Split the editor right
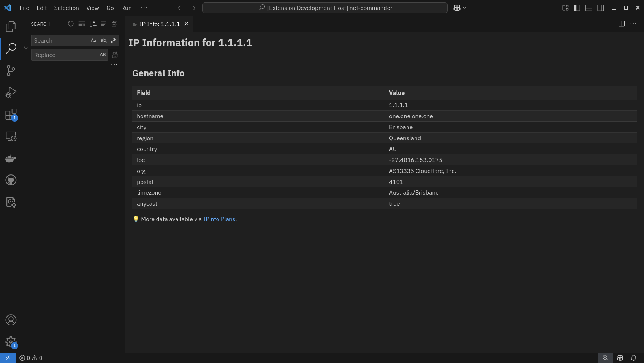 coord(622,24)
